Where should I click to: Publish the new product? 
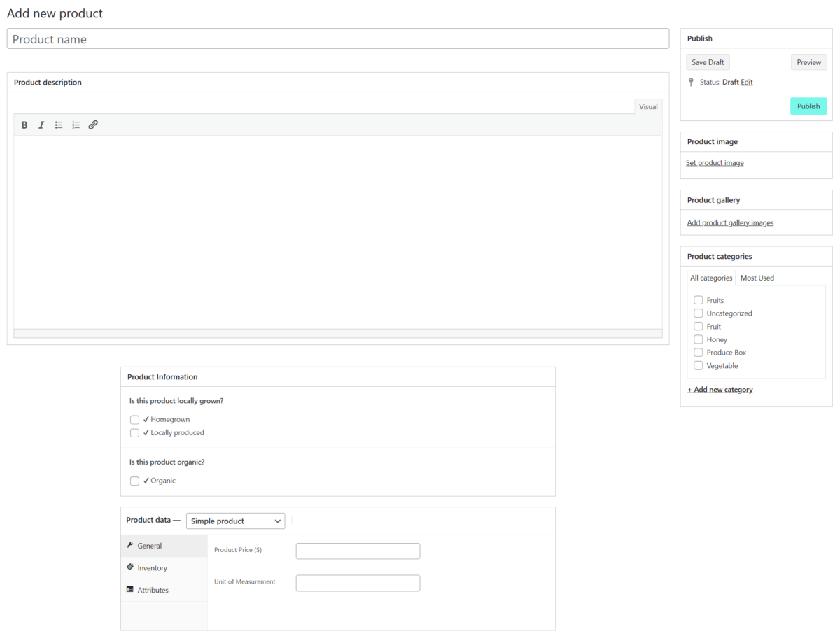coord(808,106)
